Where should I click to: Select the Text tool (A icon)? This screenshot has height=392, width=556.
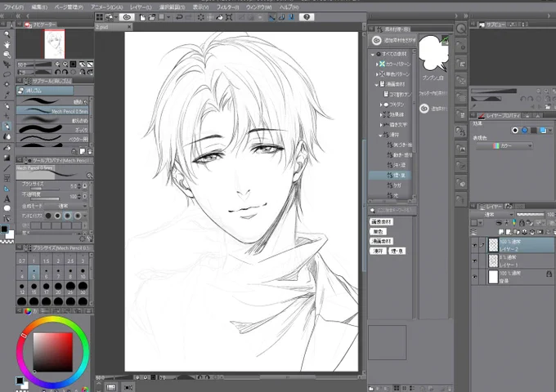(x=7, y=198)
